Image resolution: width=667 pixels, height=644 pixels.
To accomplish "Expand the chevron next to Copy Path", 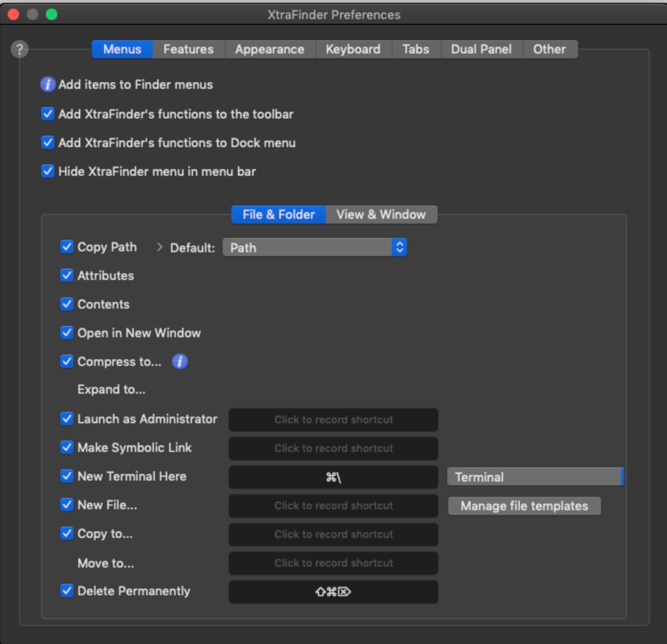I will coord(160,247).
